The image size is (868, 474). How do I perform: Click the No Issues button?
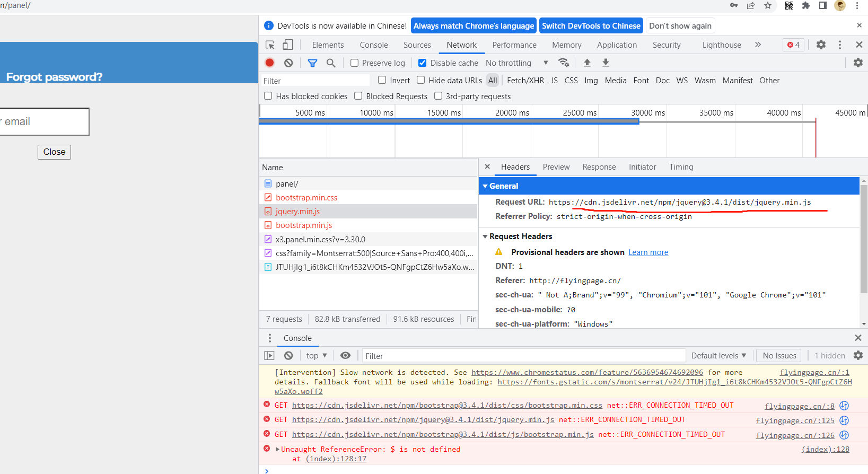(x=779, y=356)
